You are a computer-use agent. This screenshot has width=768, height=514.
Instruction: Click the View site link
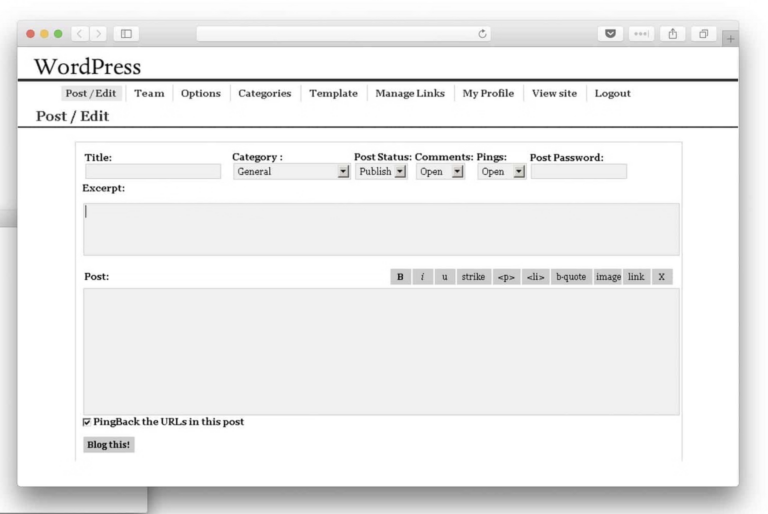click(x=554, y=93)
